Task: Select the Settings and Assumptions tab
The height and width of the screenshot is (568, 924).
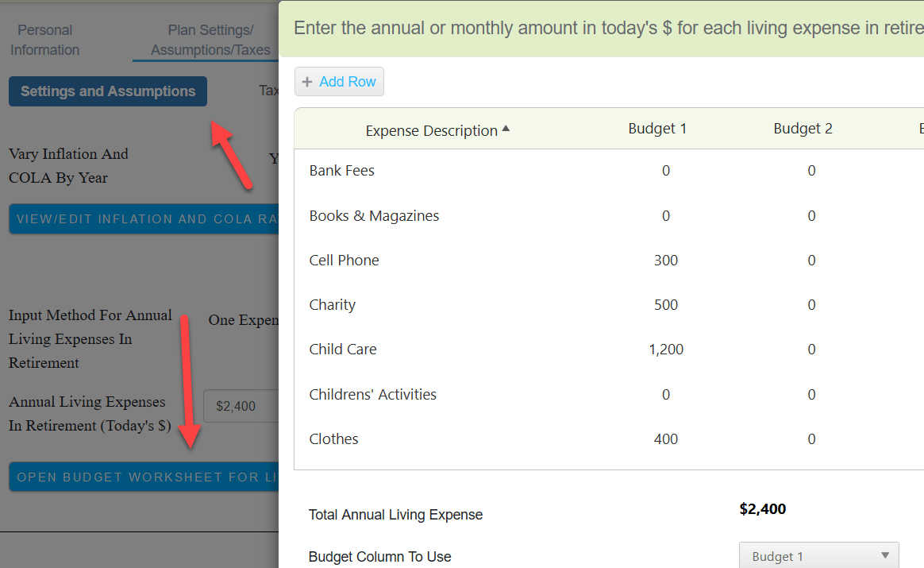Action: click(107, 91)
